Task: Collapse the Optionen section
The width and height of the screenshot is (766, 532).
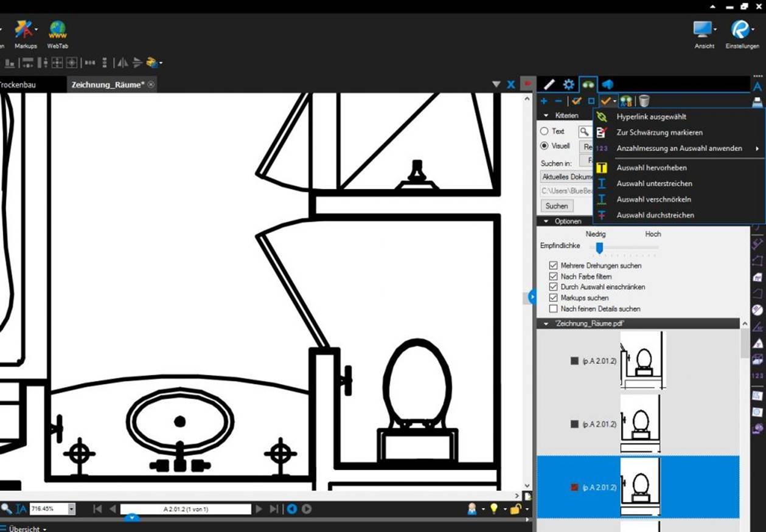Action: [546, 221]
